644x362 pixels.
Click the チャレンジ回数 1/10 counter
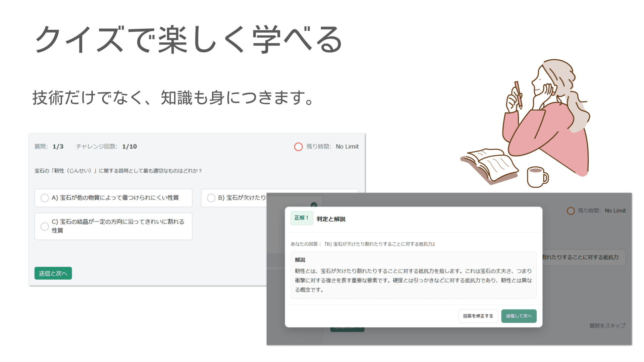click(106, 146)
